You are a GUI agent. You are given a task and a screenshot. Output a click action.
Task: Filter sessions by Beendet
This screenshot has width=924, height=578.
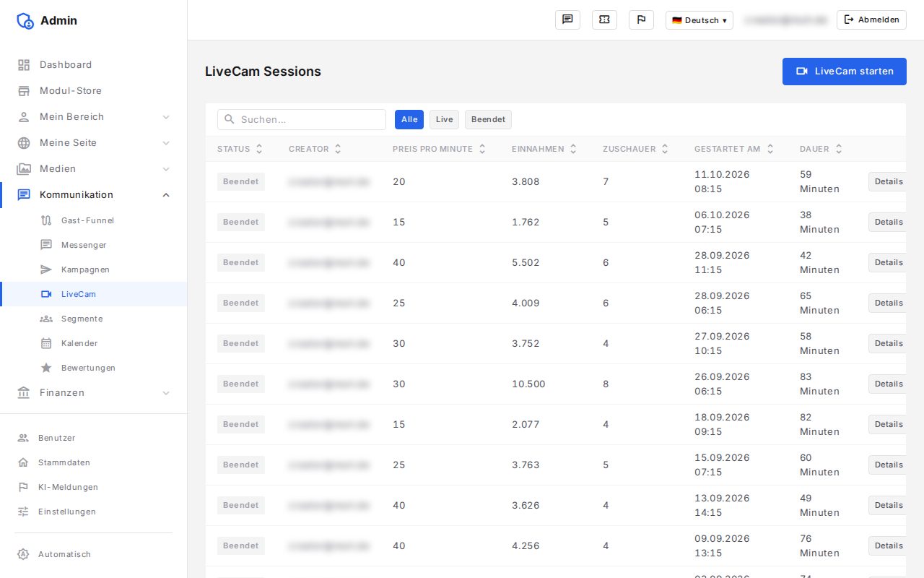coord(488,119)
